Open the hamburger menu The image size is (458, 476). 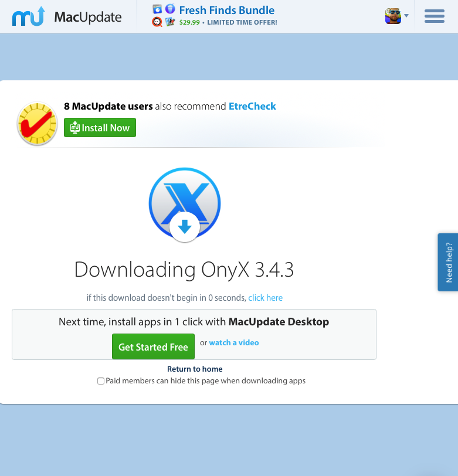(435, 16)
